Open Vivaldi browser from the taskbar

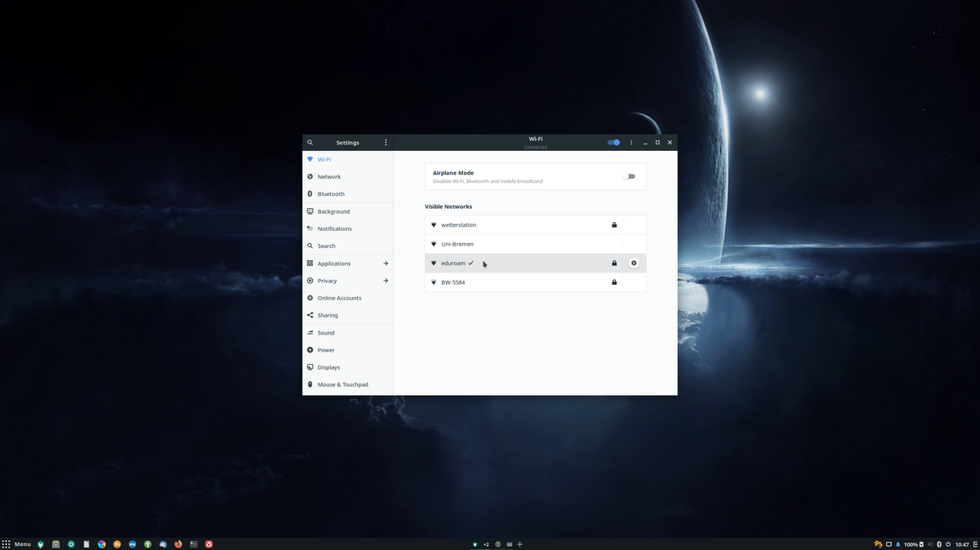209,544
